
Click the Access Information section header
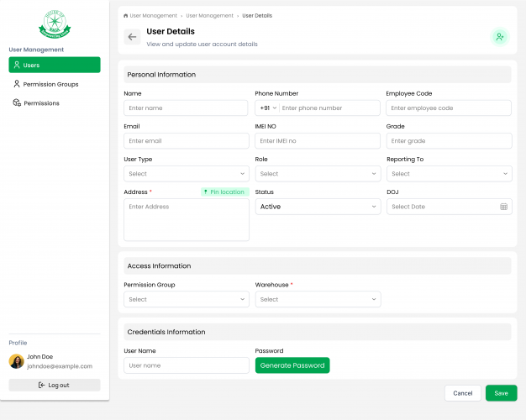318,265
